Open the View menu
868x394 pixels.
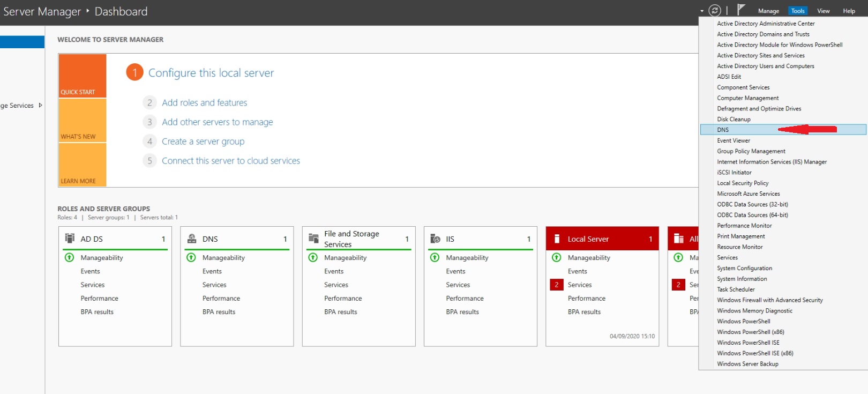tap(824, 11)
